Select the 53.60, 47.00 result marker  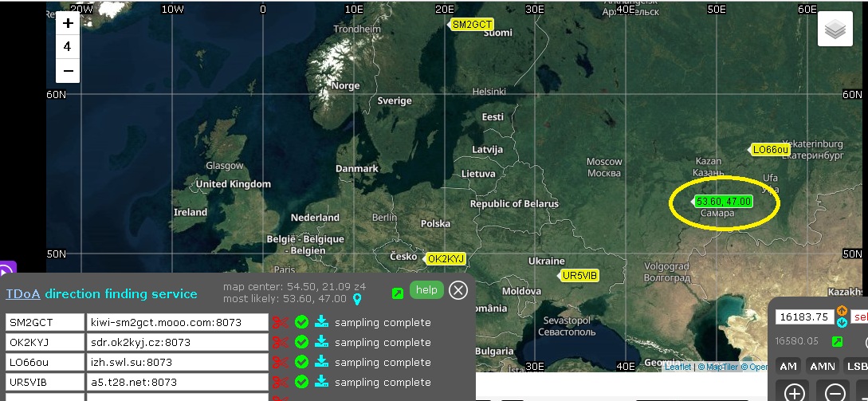[x=723, y=202]
